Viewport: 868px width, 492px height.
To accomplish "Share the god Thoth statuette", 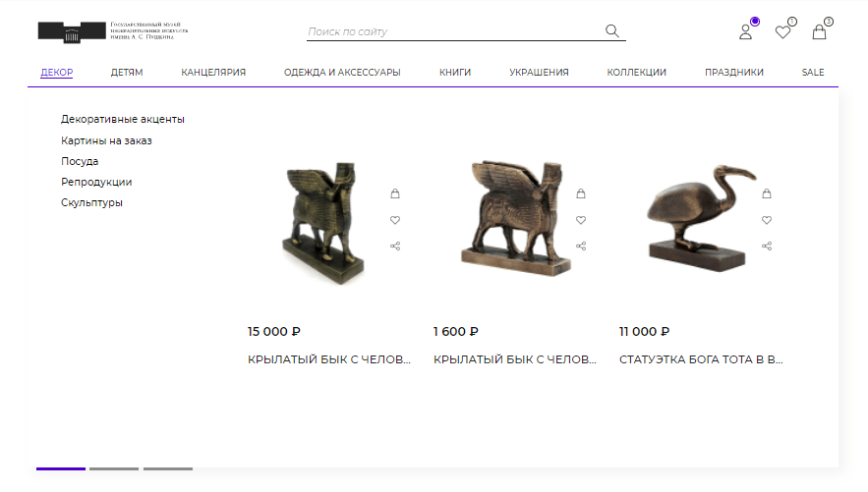I will click(767, 246).
